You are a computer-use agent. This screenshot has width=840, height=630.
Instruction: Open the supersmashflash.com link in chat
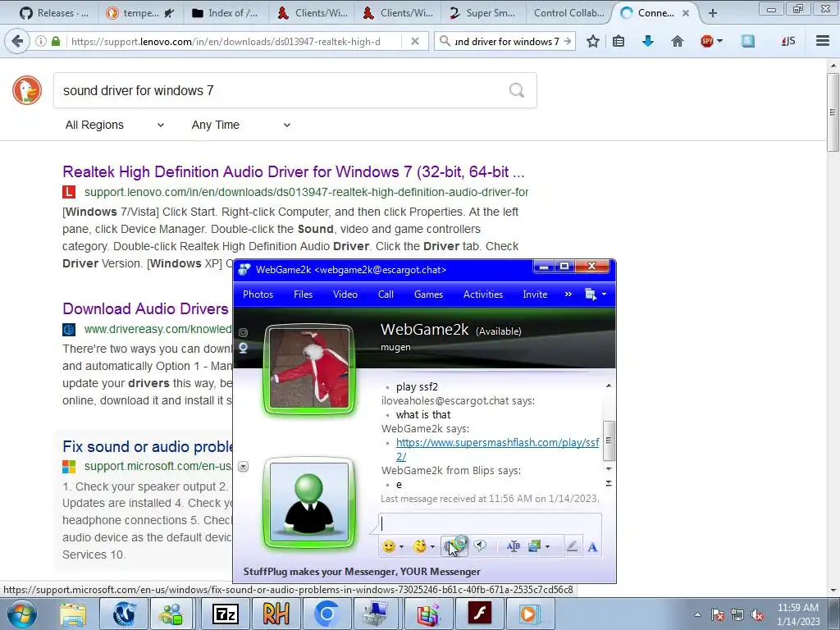pyautogui.click(x=498, y=449)
